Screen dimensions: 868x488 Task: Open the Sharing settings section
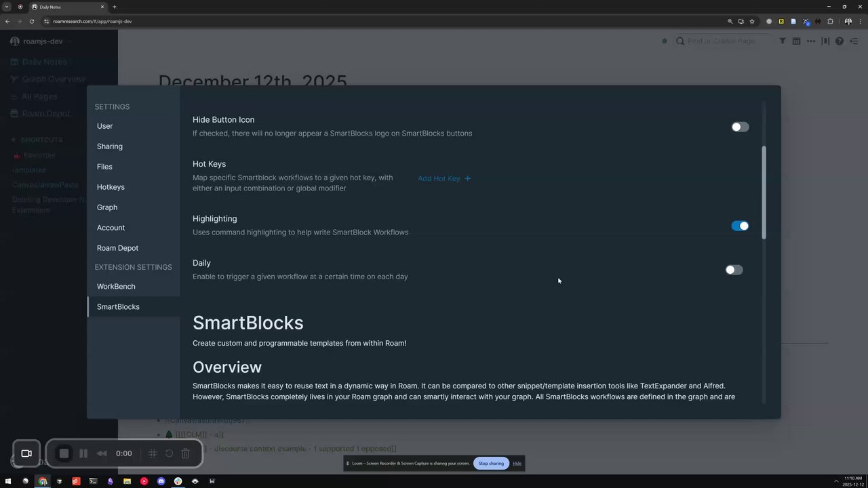point(110,146)
